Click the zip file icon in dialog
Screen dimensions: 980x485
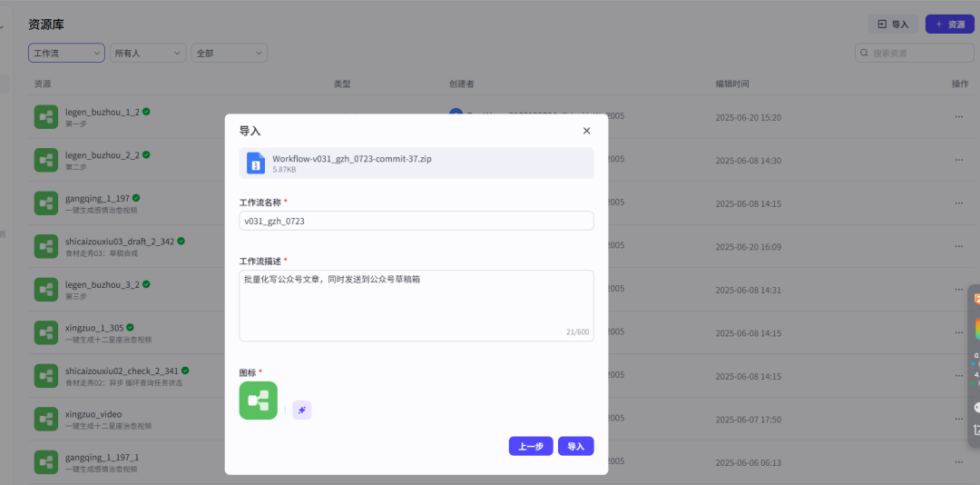click(256, 163)
